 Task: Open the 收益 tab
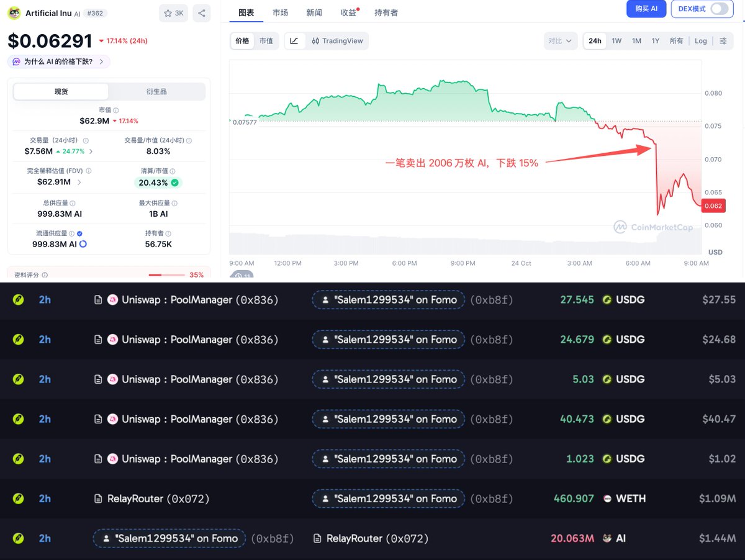349,12
